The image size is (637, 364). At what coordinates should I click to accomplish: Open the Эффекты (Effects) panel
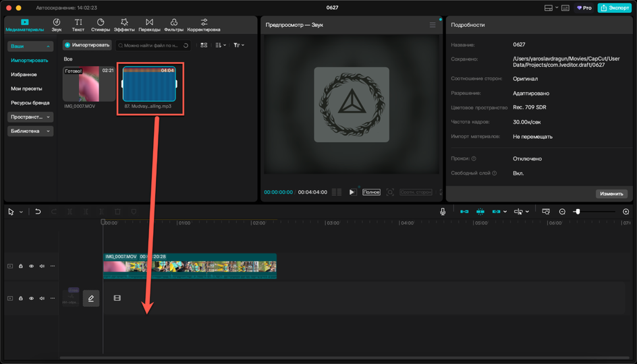(x=124, y=26)
